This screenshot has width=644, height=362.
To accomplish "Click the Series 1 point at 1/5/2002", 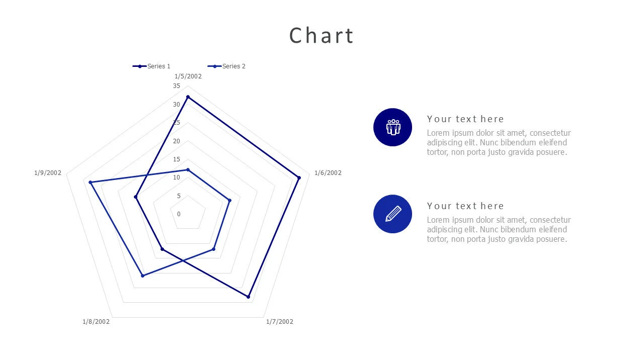I will [188, 97].
